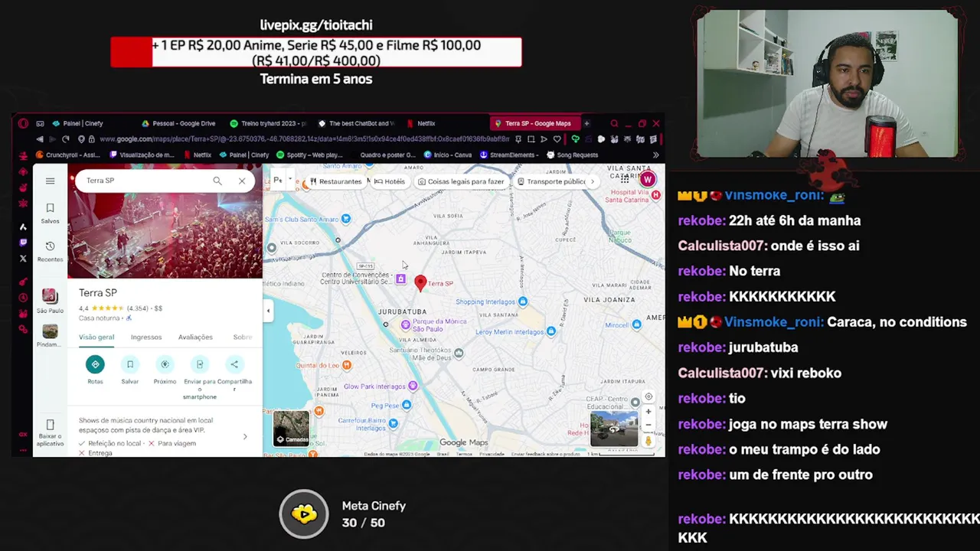Click the Opera GX logo menu

pyautogui.click(x=23, y=123)
